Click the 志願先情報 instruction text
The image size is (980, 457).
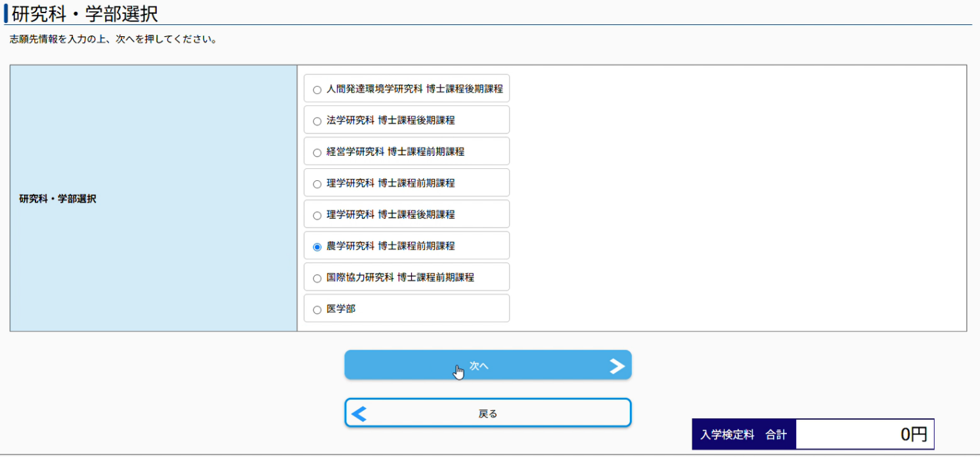pos(113,39)
